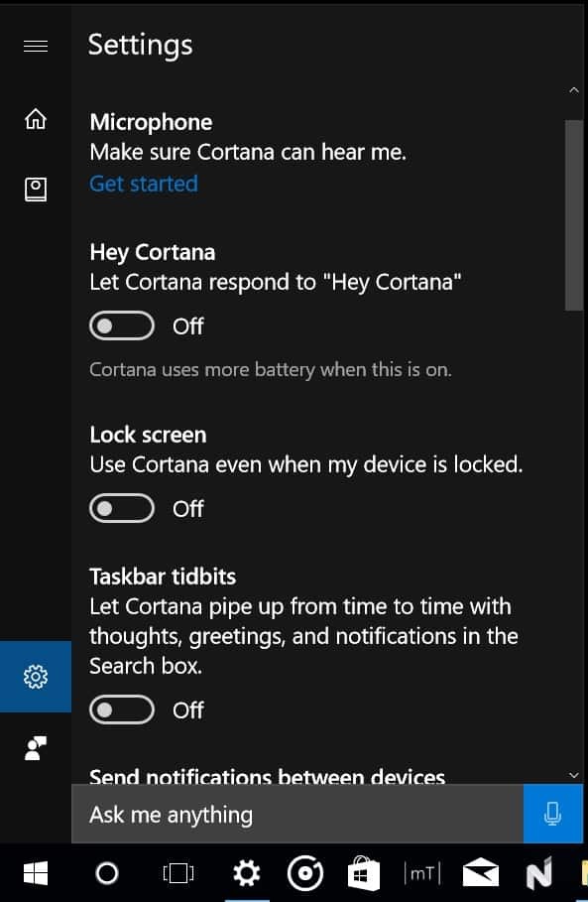Go to Cortana Home
The height and width of the screenshot is (902, 588).
(x=36, y=119)
